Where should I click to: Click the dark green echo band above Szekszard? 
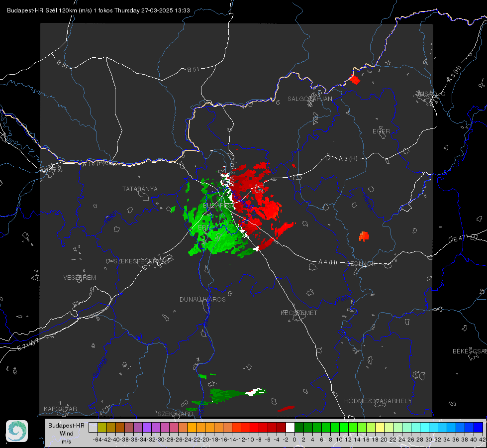[x=228, y=395]
